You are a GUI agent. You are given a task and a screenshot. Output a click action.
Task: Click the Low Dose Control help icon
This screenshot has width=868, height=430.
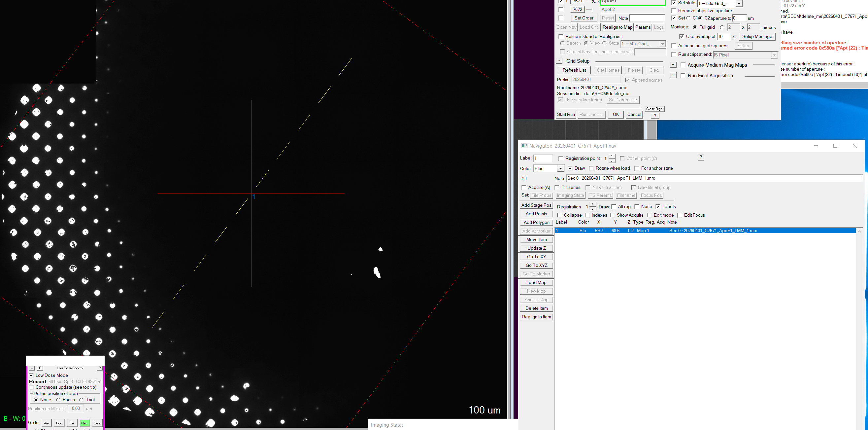click(x=100, y=368)
